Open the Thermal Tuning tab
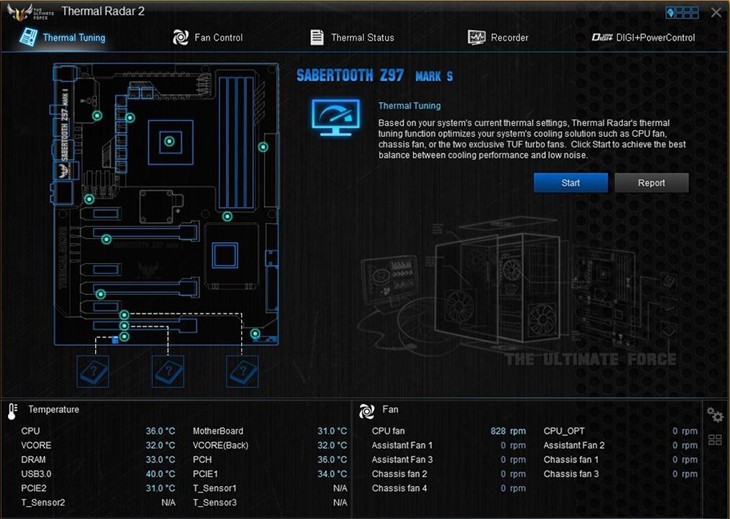 tap(62, 37)
